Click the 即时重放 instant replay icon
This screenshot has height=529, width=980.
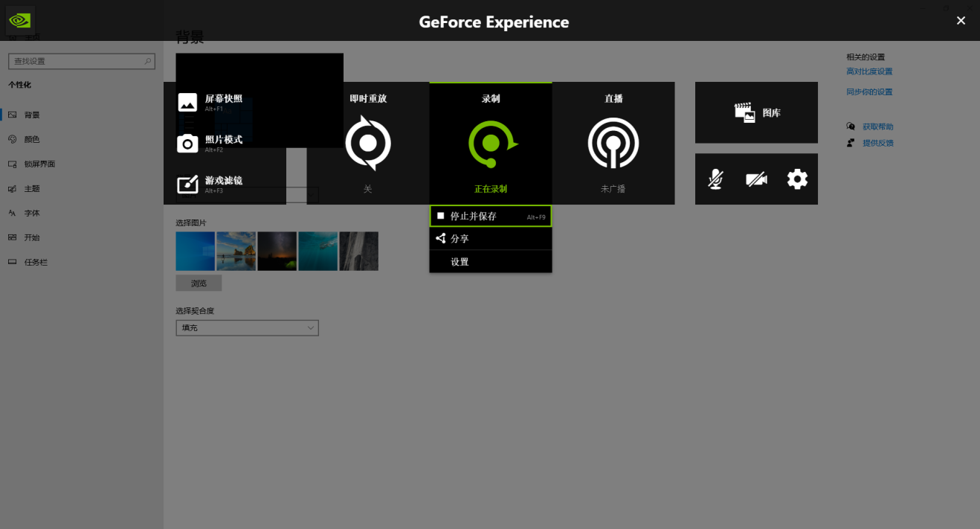(368, 143)
